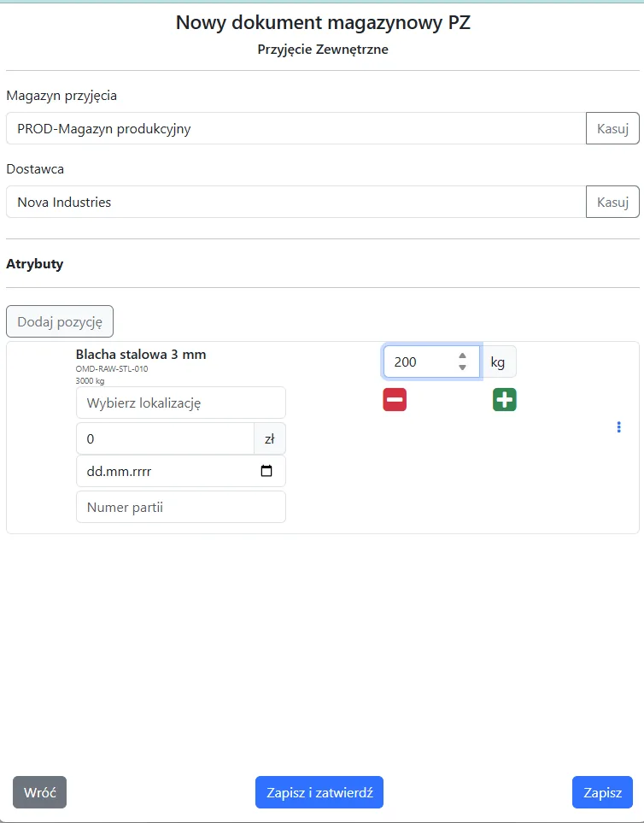
Task: Click the item name Blacha stalowa 3 mm
Action: pos(141,355)
